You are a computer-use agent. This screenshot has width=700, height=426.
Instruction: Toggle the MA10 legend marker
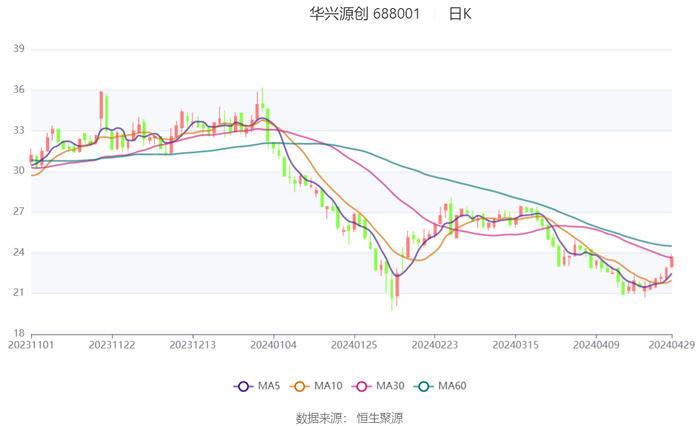299,386
